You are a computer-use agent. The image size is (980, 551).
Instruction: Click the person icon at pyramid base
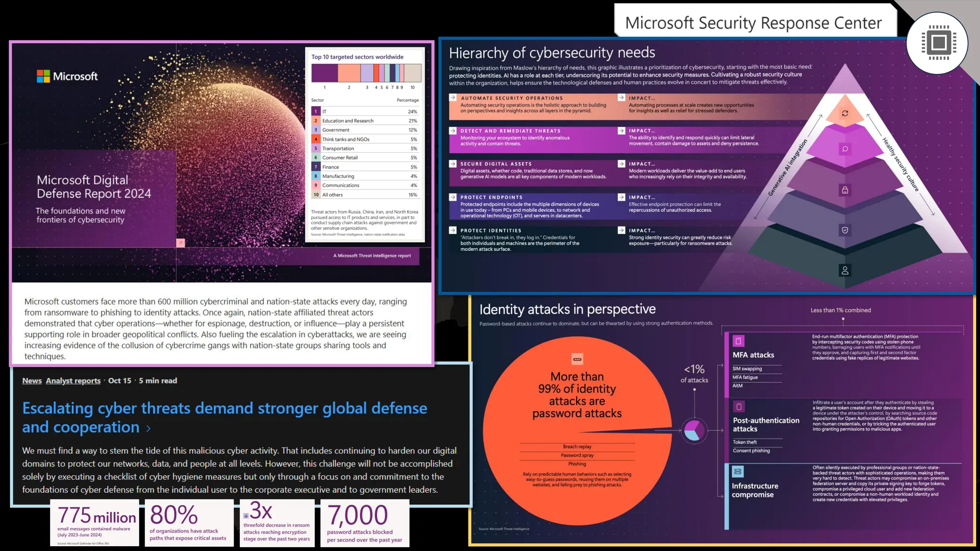pos(845,270)
